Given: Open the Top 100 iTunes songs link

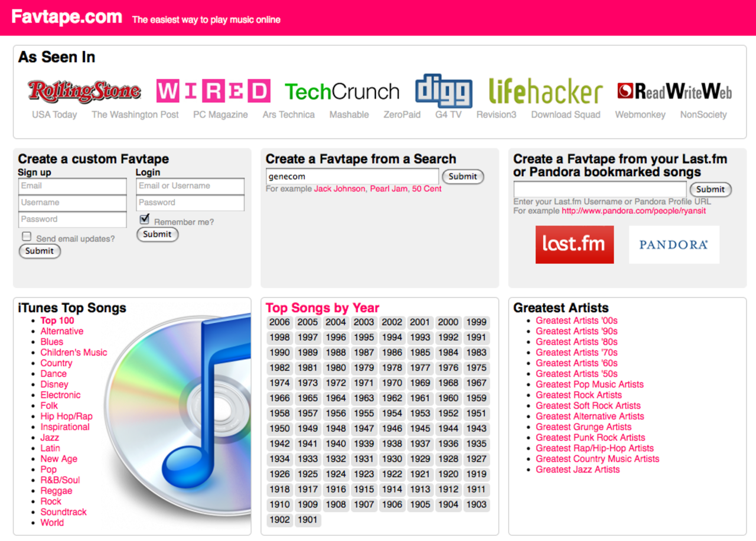Looking at the screenshot, I should click(x=57, y=321).
